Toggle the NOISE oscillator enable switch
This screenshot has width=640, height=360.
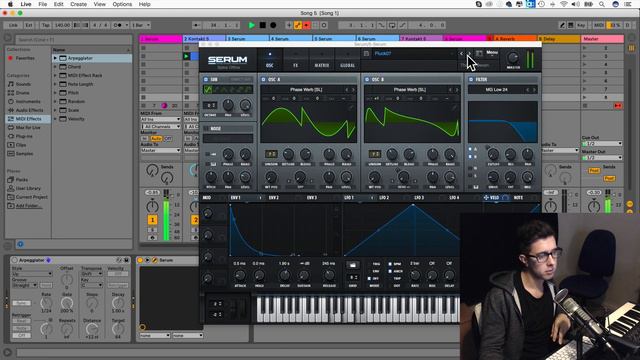tap(206, 128)
